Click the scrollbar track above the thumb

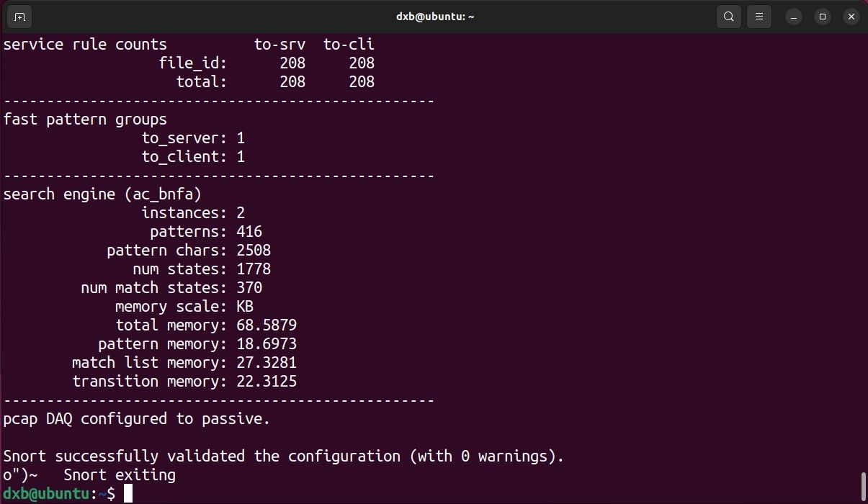click(x=863, y=252)
